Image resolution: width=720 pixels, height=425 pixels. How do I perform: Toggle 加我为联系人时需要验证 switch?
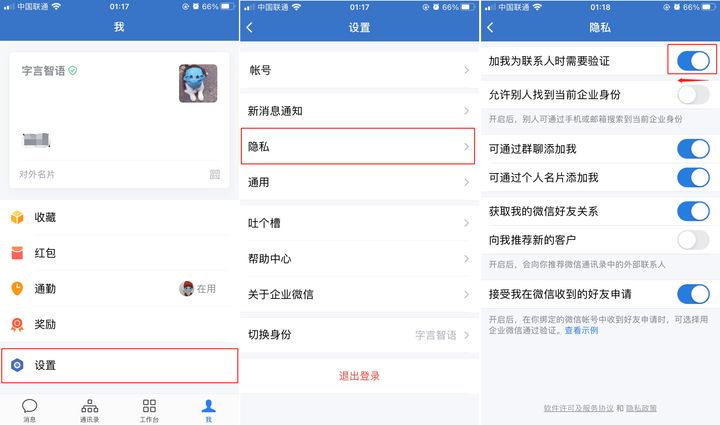(693, 61)
